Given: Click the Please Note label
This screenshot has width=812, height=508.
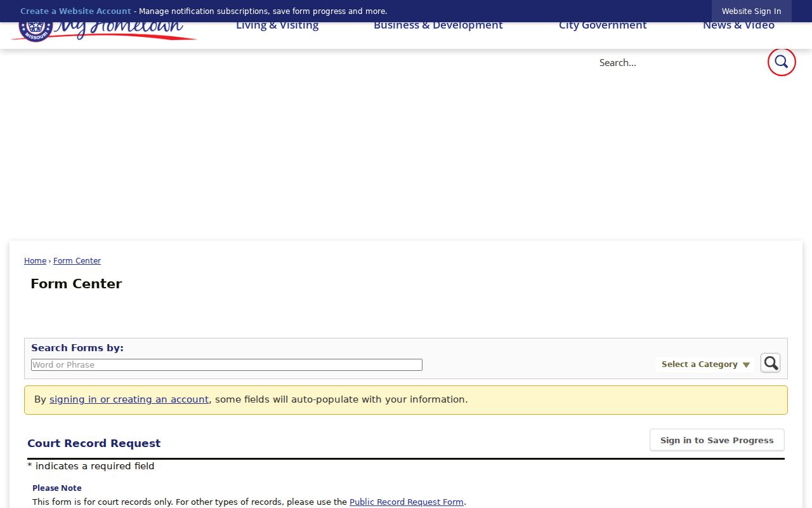Looking at the screenshot, I should [x=57, y=488].
